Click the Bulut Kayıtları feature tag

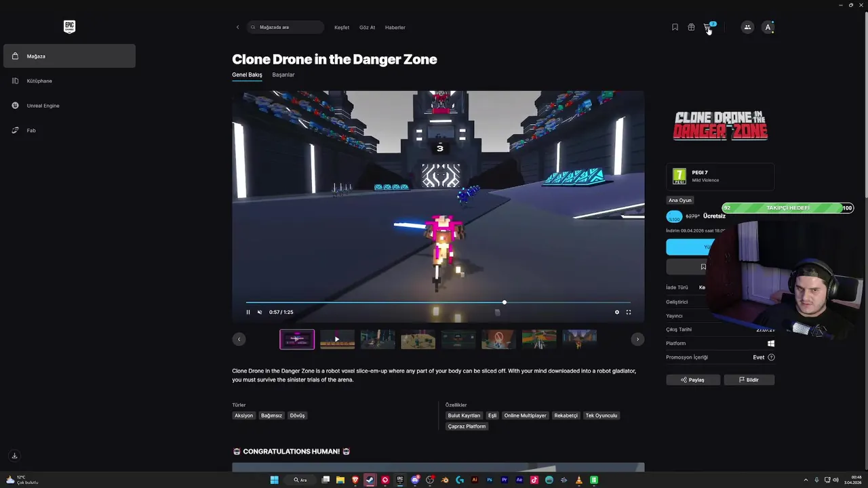[x=464, y=415]
